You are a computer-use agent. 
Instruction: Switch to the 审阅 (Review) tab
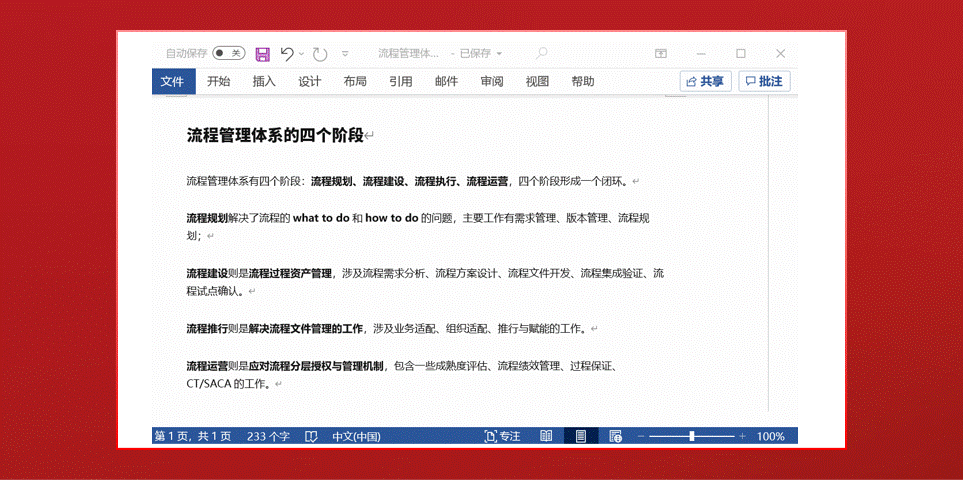[492, 82]
